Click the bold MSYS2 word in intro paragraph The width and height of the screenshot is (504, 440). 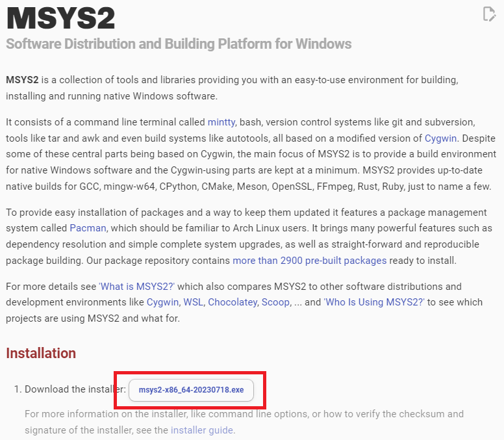[x=22, y=80]
